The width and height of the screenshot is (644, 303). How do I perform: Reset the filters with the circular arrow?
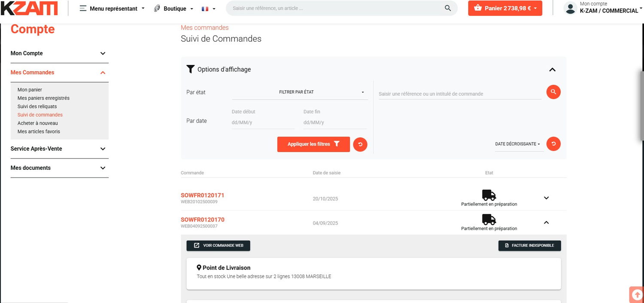(x=360, y=144)
